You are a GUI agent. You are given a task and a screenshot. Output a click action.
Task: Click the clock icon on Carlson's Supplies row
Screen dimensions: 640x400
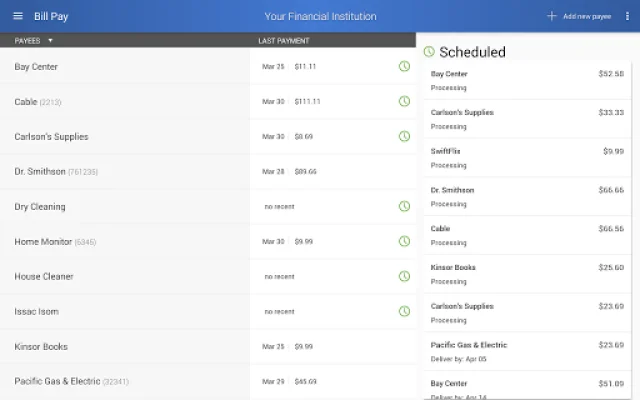coord(404,136)
